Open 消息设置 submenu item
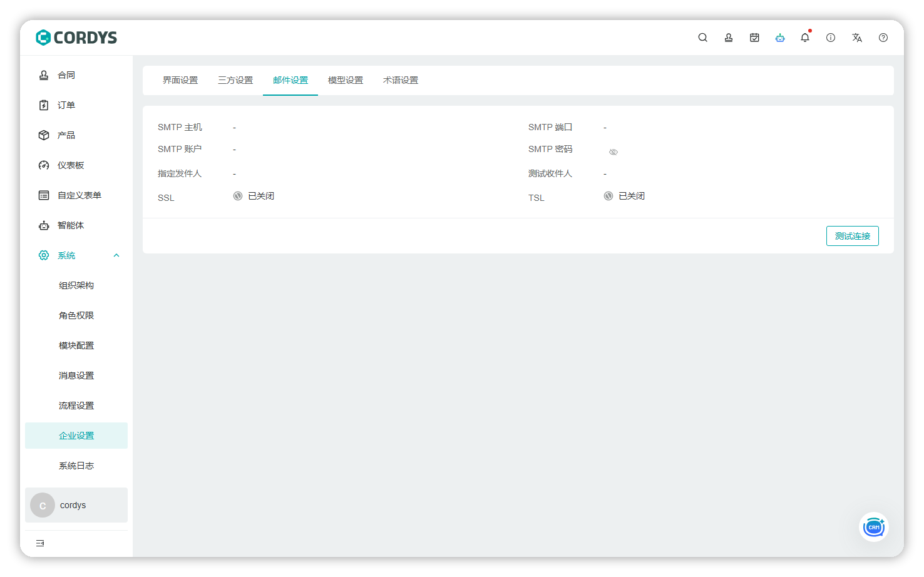 (76, 375)
